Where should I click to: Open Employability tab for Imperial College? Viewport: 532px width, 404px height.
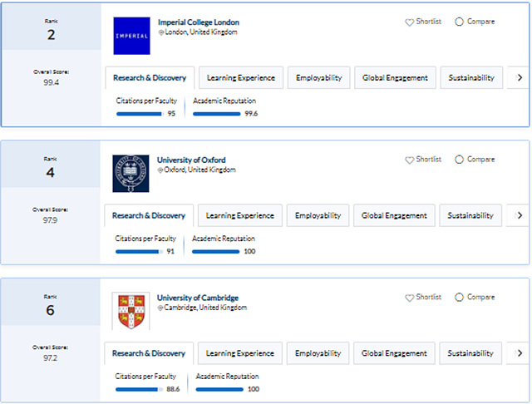click(318, 77)
